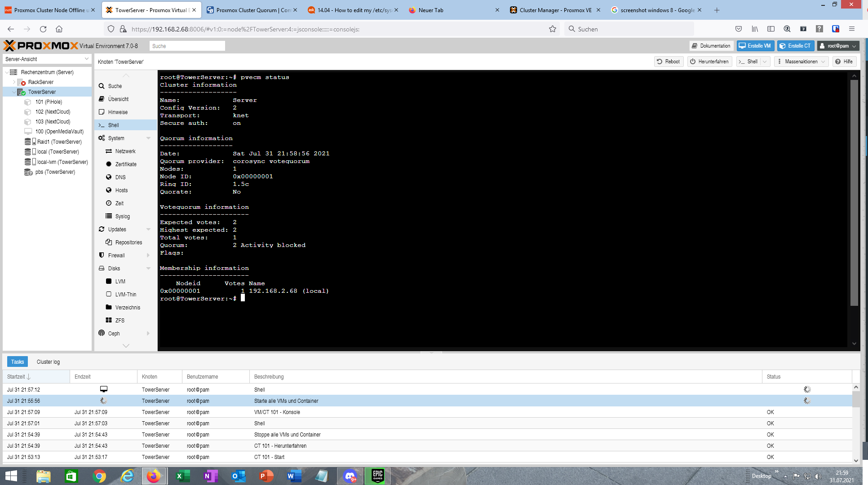The image size is (868, 485).
Task: Switch to Cluster Manager browser tab
Action: [555, 10]
